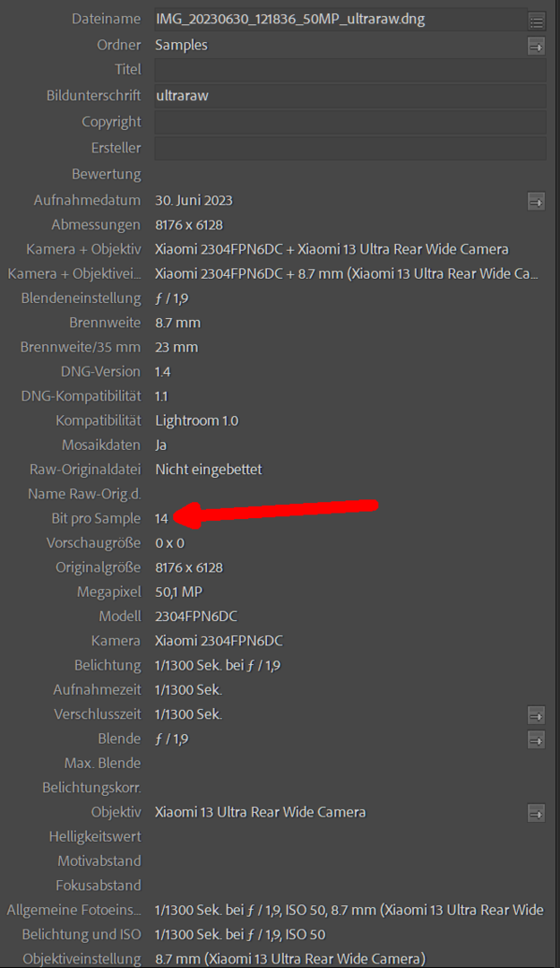This screenshot has height=968, width=560.
Task: Select the DNG-Version value 1.4
Action: 162,371
